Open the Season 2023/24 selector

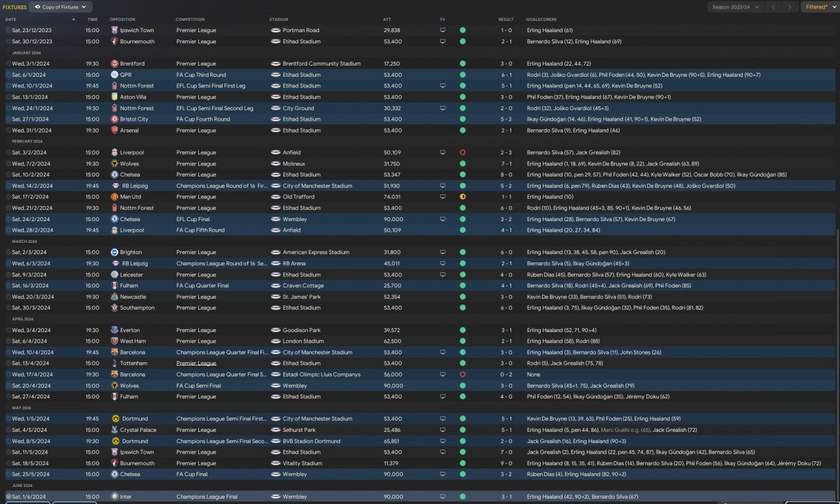pos(734,7)
